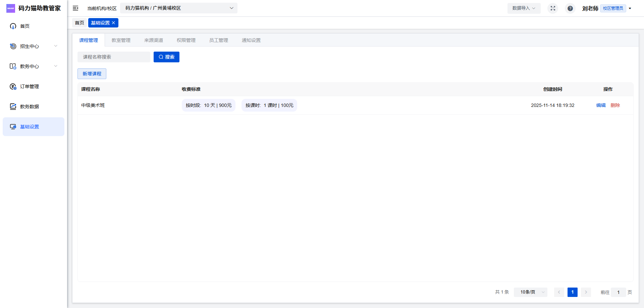Delete the 中级美术班 course

(615, 105)
